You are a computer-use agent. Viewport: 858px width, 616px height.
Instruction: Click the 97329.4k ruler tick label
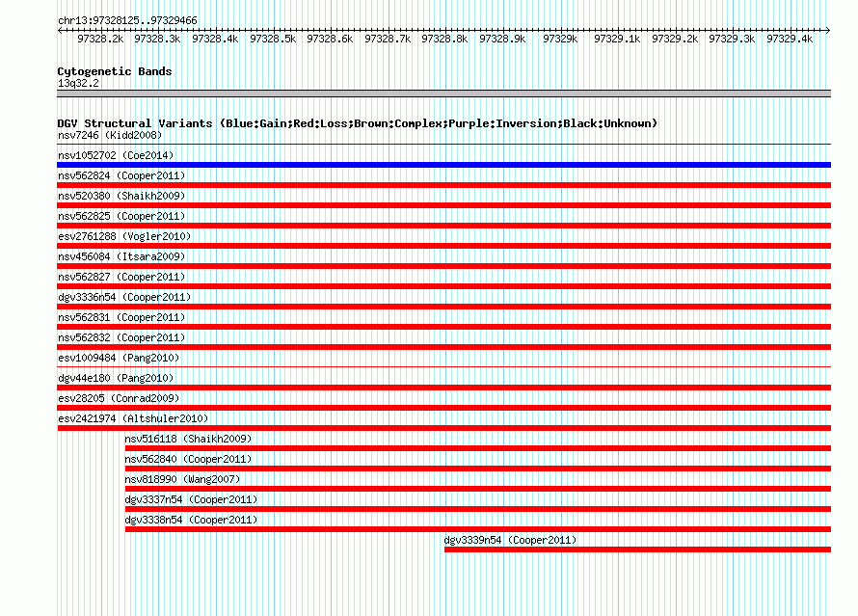click(x=790, y=39)
